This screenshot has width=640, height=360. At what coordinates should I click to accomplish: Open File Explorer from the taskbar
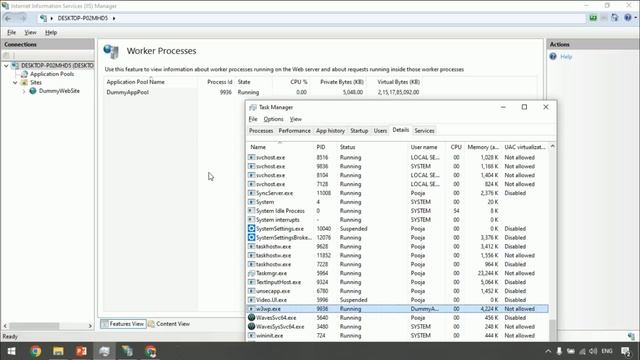click(58, 351)
